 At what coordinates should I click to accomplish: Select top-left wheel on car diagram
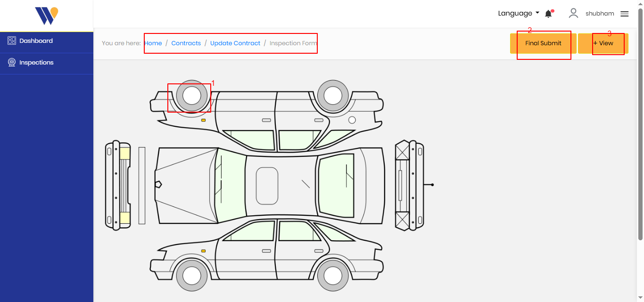(192, 96)
